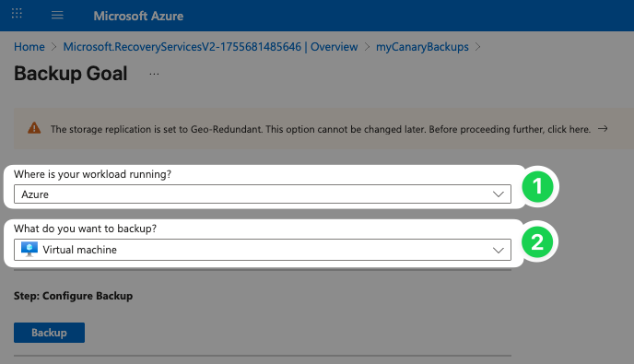Click the Microsoft Azure title

point(138,16)
